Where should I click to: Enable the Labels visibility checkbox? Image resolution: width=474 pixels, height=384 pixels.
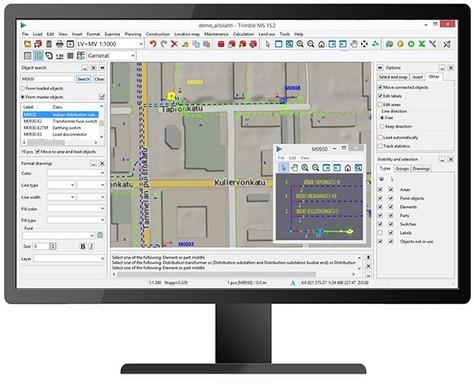[380, 233]
